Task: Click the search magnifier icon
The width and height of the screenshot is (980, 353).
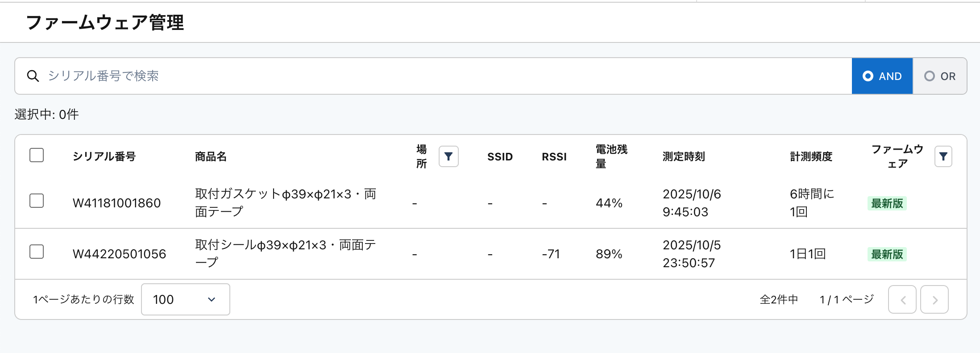Action: pos(33,76)
